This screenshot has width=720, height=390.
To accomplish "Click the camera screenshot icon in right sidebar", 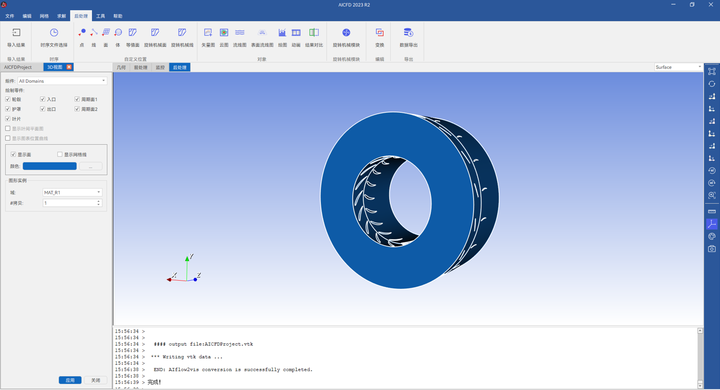I will [712, 249].
